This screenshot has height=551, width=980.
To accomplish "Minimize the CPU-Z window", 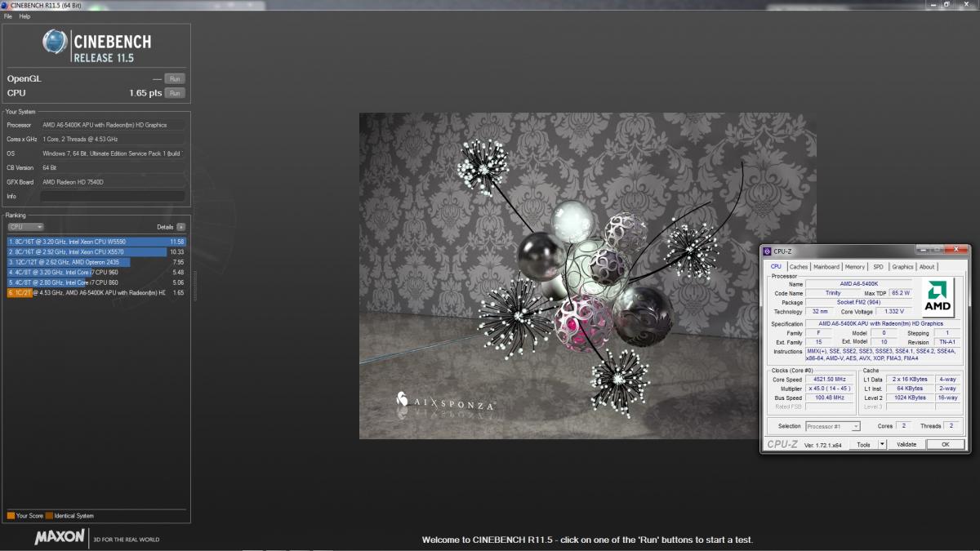I will 922,251.
